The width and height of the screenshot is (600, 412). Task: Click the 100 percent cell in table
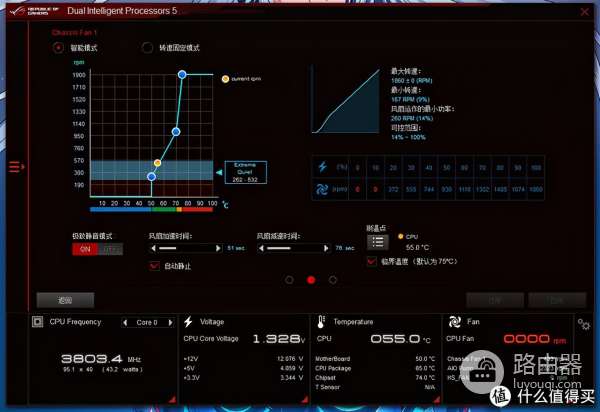point(536,168)
